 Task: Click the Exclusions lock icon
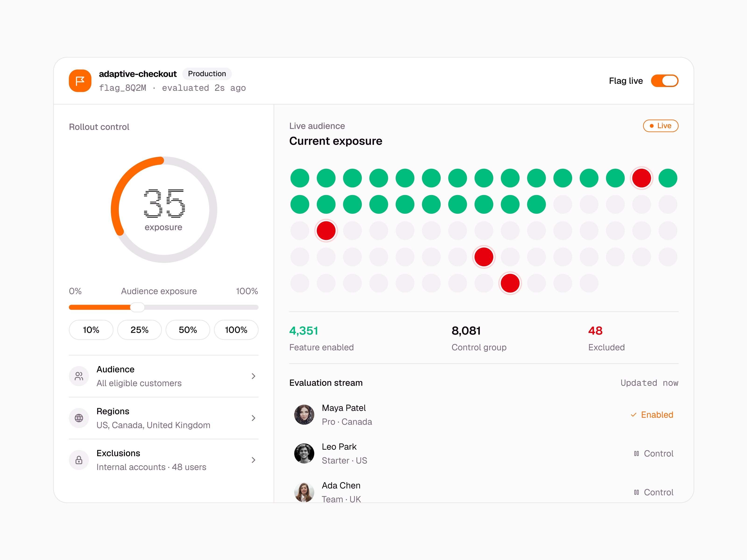pos(79,460)
